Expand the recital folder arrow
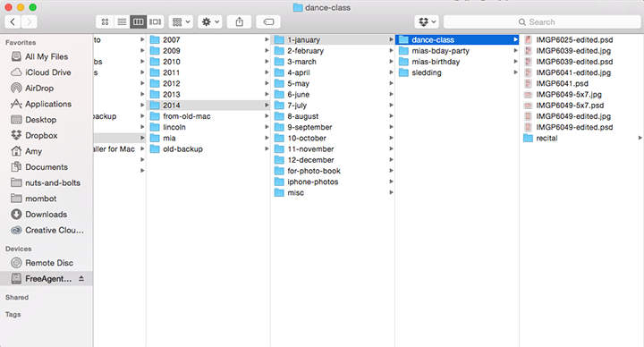Image resolution: width=644 pixels, height=347 pixels. point(640,138)
